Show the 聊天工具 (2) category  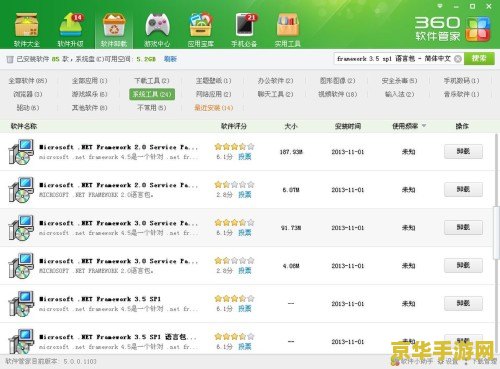(x=275, y=94)
